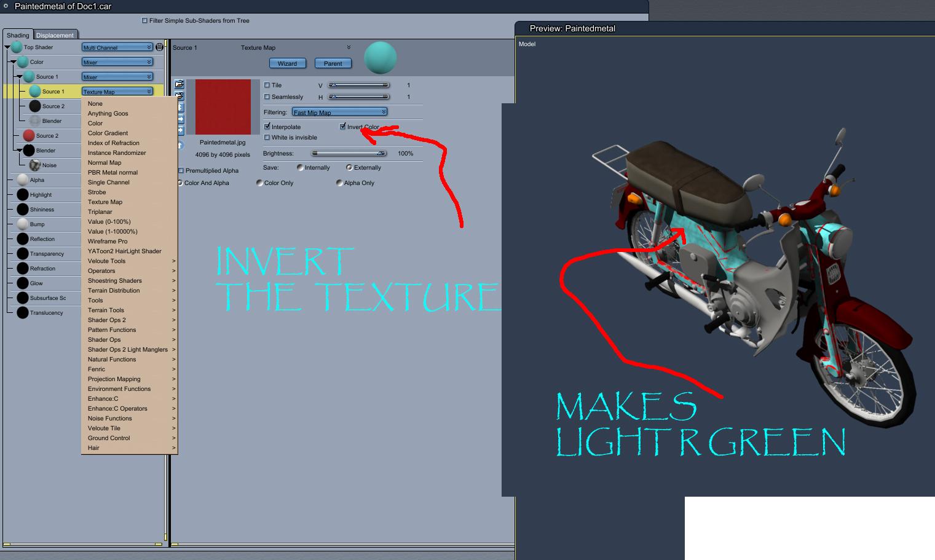The height and width of the screenshot is (560, 935).
Task: Switch to the Shading tab
Action: (18, 35)
